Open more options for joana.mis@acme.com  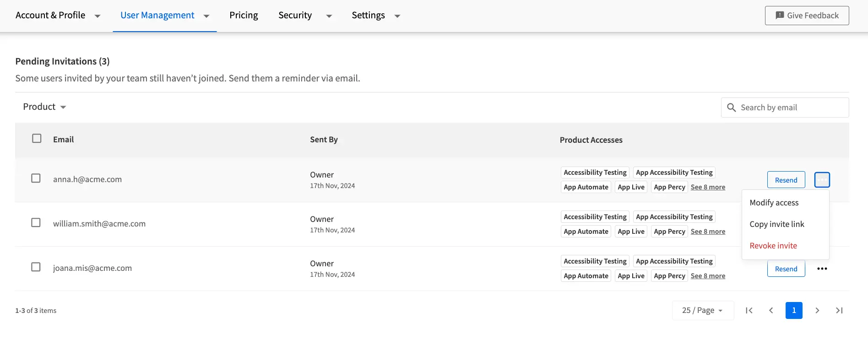(822, 269)
